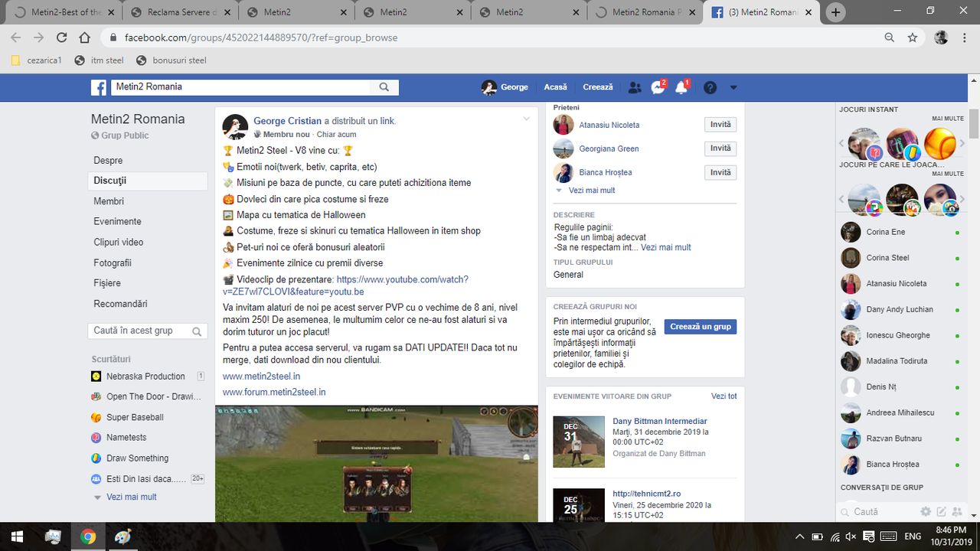Screen dimensions: 980x551
Task: Click the Facebook search magnifier button
Action: coord(384,87)
